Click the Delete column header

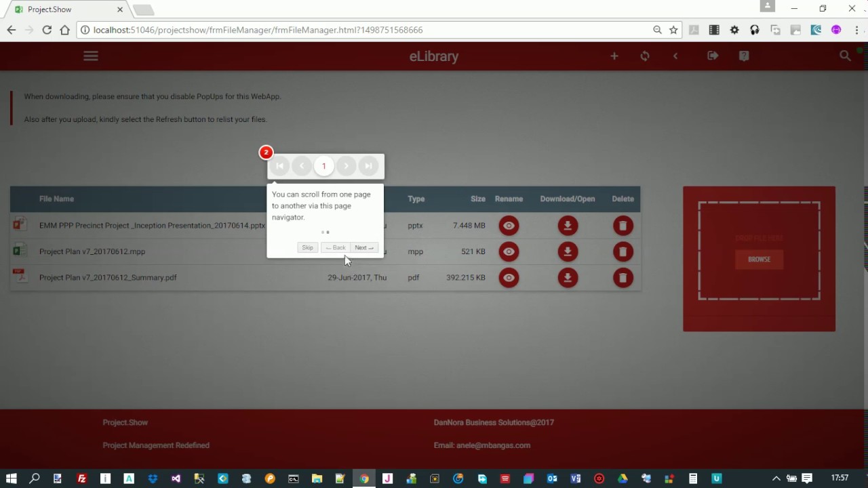pos(623,199)
